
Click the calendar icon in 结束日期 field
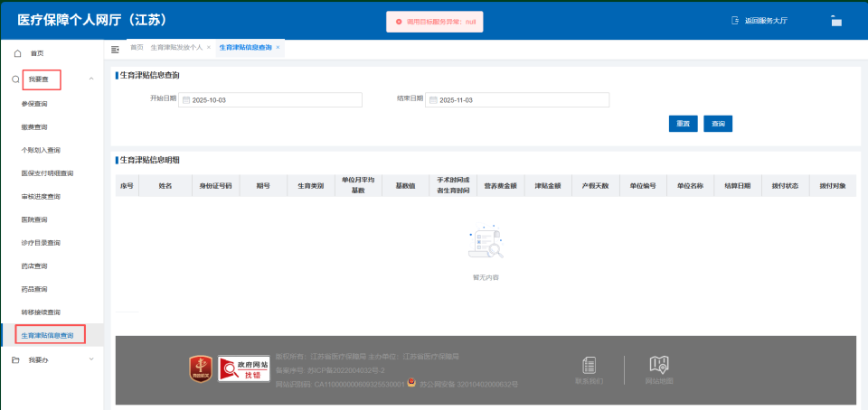coord(433,100)
